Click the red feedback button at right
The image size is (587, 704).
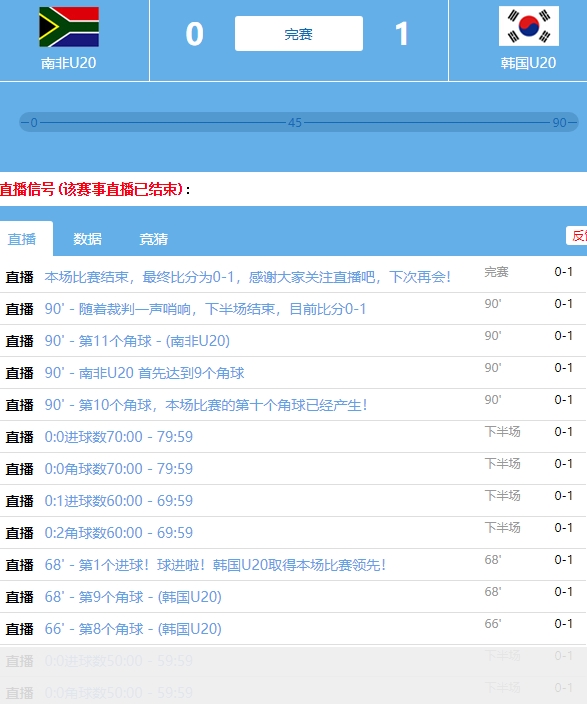577,236
